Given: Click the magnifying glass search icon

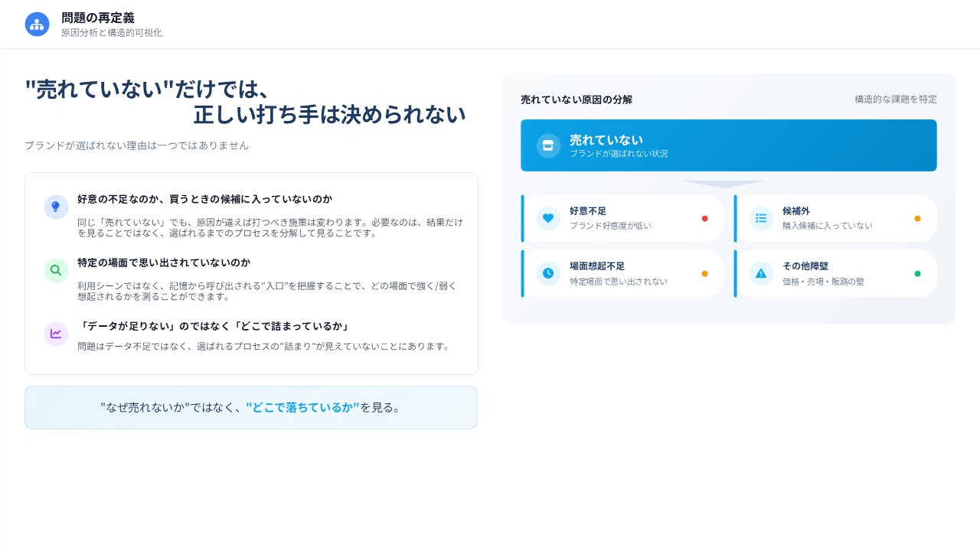Looking at the screenshot, I should pos(56,270).
